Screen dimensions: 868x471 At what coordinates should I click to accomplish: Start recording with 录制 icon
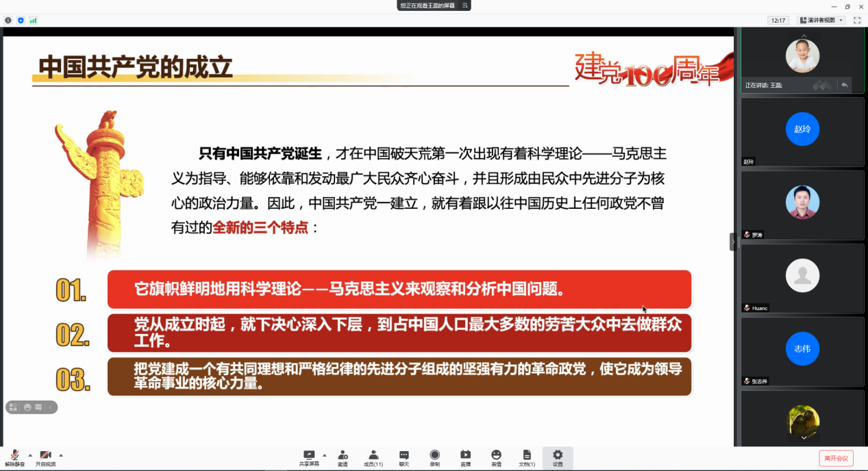(434, 456)
